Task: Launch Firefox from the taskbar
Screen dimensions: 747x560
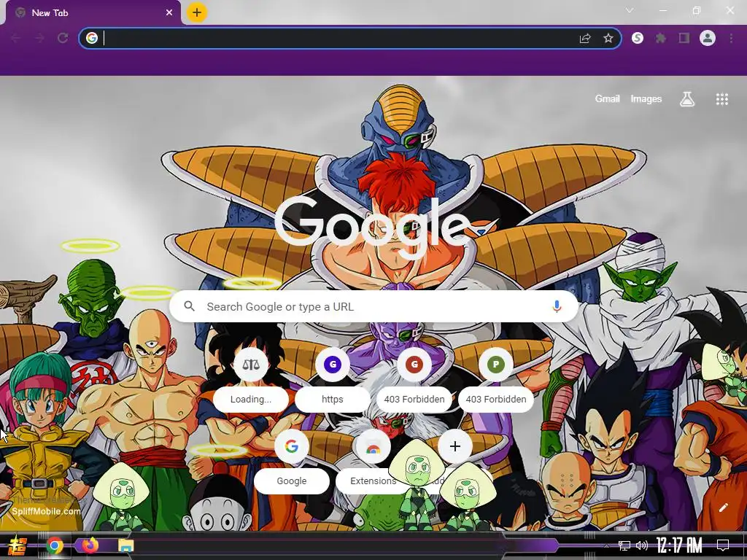Action: 90,545
